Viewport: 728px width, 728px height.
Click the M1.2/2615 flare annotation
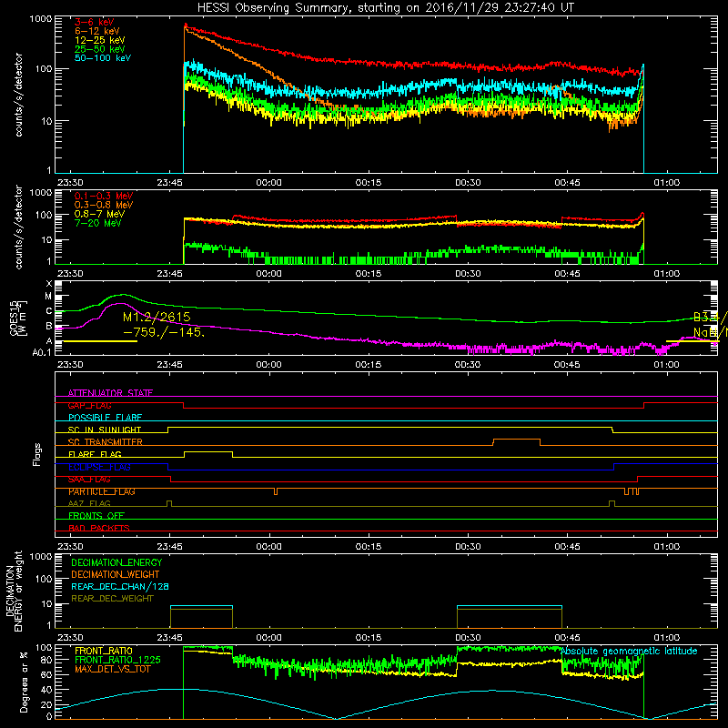(157, 317)
